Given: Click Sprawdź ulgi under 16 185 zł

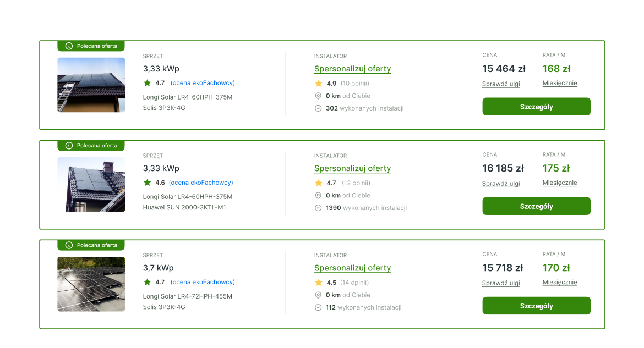Looking at the screenshot, I should [501, 184].
